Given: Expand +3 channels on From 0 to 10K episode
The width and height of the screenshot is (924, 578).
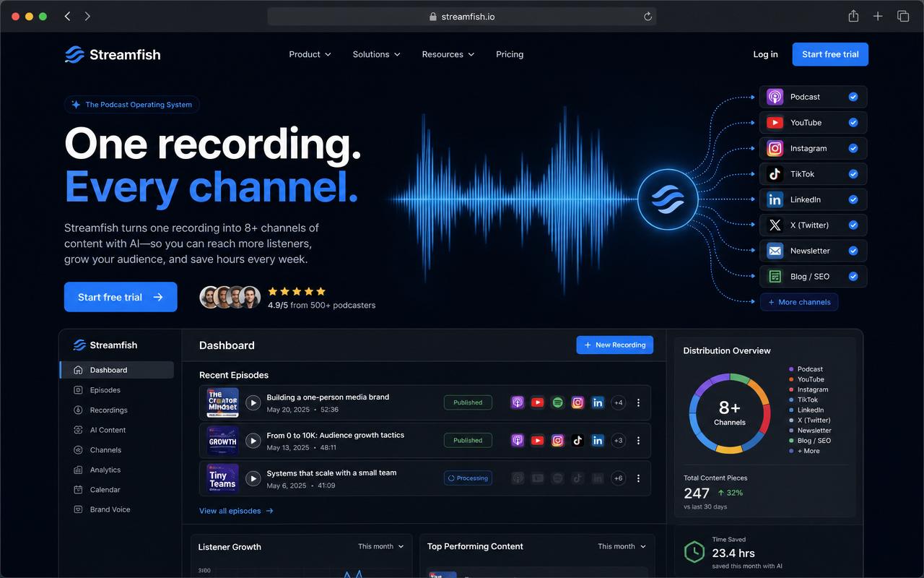Looking at the screenshot, I should pos(618,440).
